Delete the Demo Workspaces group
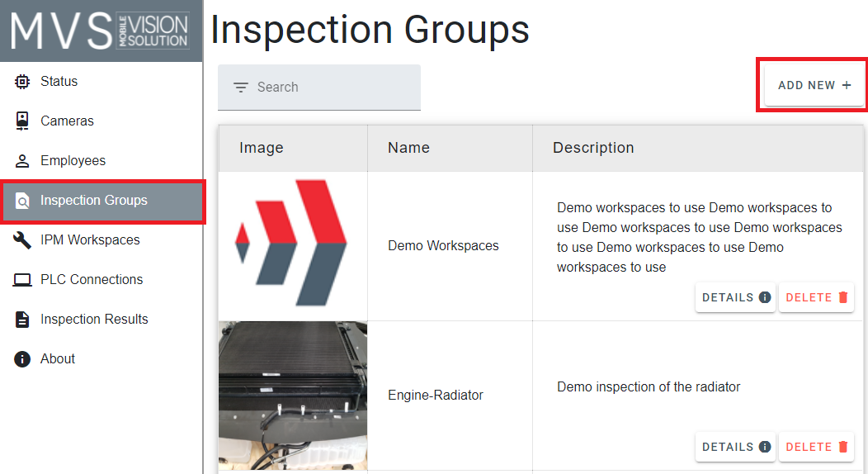The height and width of the screenshot is (474, 868). point(816,297)
